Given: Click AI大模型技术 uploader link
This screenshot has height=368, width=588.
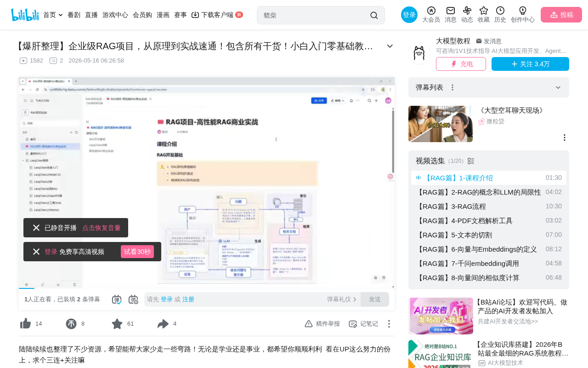Looking at the screenshot, I should 505,363.
